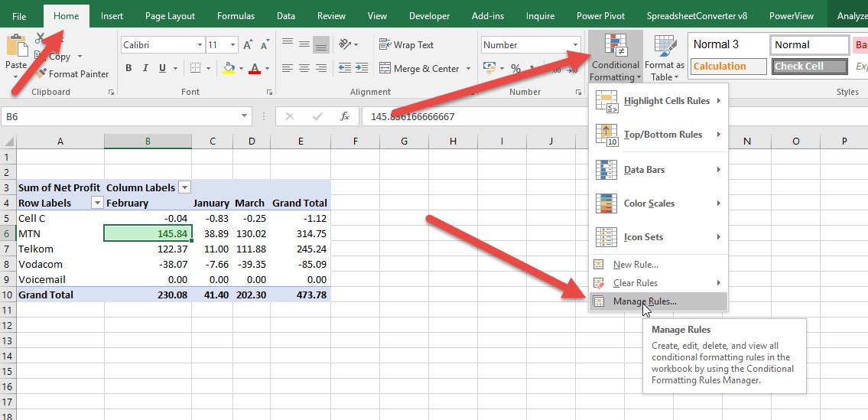
Task: Choose New Rule... from the menu
Action: tap(658, 265)
